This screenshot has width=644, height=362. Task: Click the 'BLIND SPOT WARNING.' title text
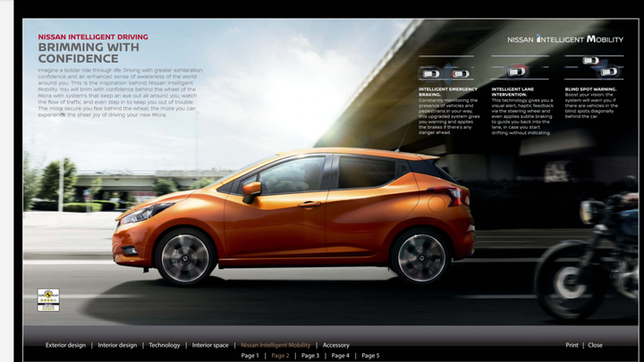click(590, 89)
